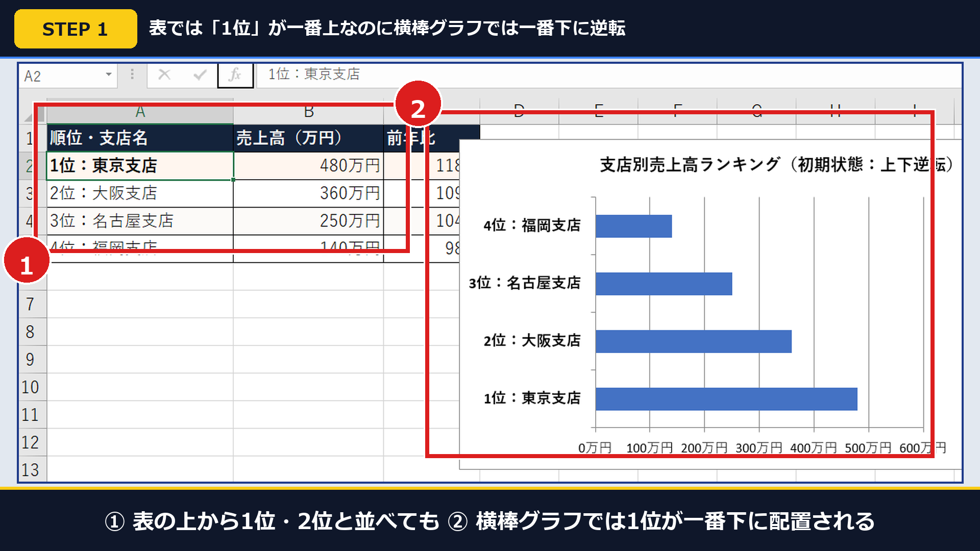The width and height of the screenshot is (980, 551).
Task: Select column G header
Action: [757, 112]
